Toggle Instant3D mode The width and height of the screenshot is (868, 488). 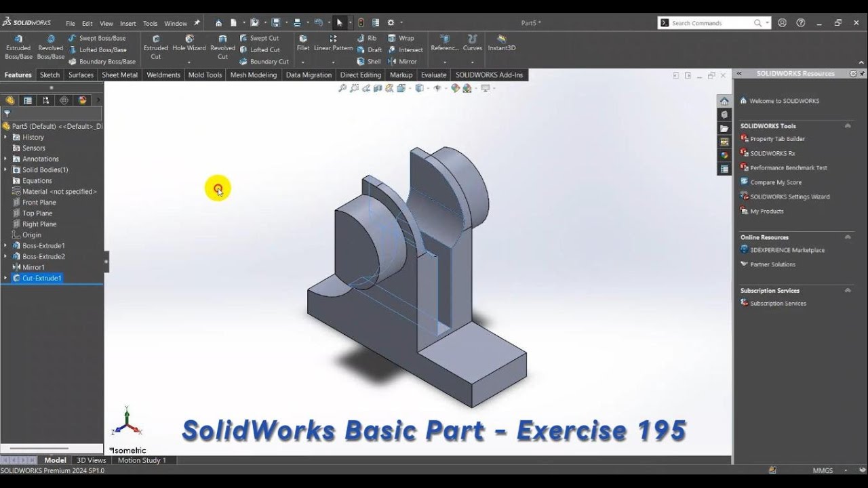point(502,43)
